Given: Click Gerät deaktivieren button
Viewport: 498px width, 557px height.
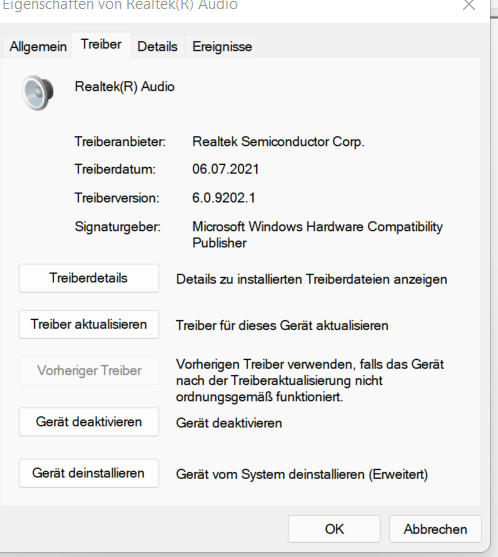Looking at the screenshot, I should click(89, 422).
